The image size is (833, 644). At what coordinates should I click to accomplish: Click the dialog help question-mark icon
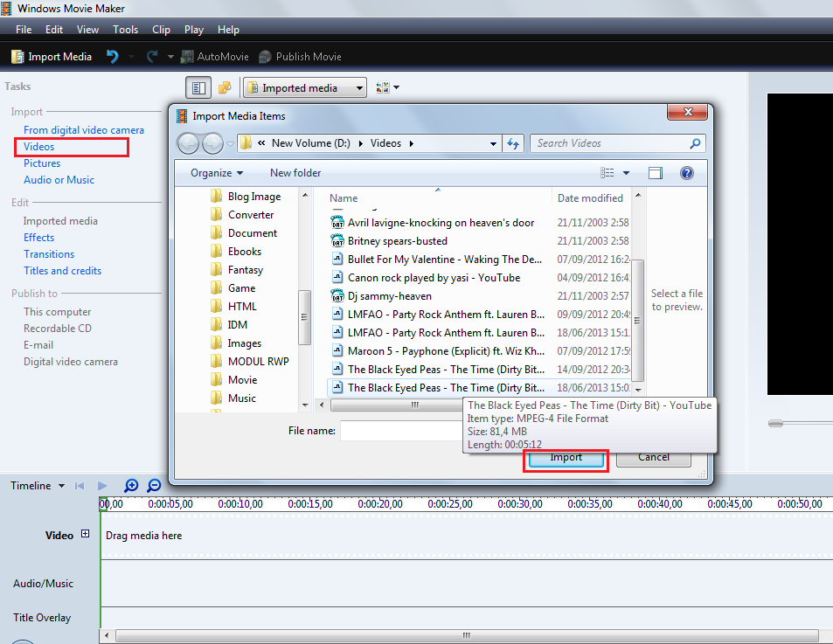686,173
